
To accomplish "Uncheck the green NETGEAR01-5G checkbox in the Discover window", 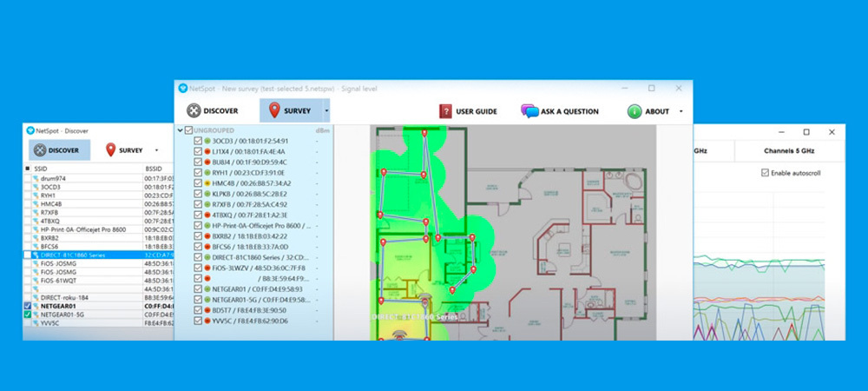I will (x=28, y=315).
